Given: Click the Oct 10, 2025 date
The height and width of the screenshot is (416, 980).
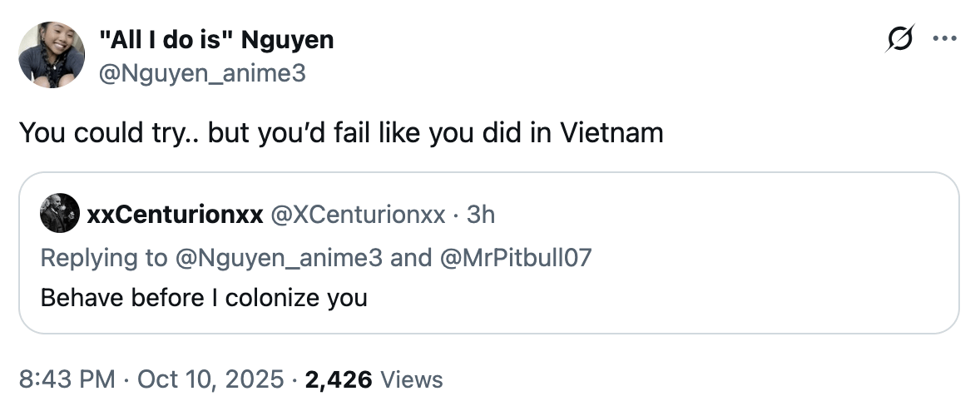Looking at the screenshot, I should (210, 379).
